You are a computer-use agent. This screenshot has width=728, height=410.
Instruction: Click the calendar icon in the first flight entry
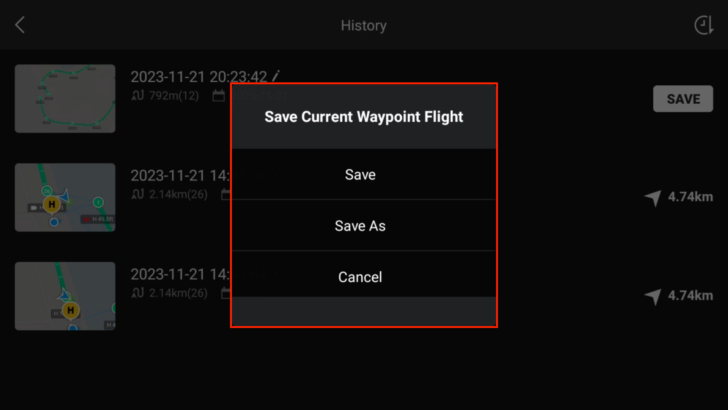[x=219, y=96]
